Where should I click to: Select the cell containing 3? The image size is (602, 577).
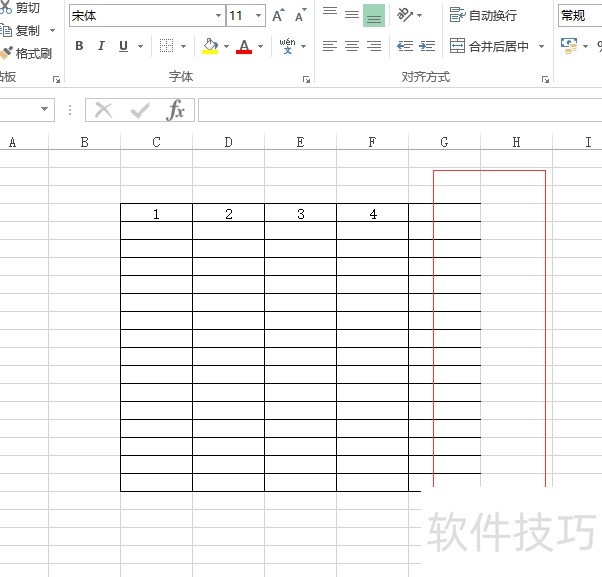point(300,213)
